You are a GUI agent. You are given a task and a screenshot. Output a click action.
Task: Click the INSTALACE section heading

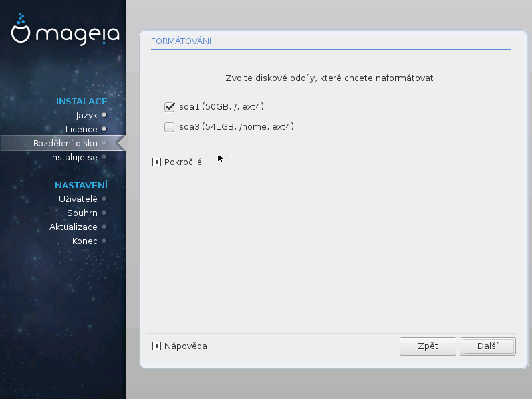(x=81, y=102)
